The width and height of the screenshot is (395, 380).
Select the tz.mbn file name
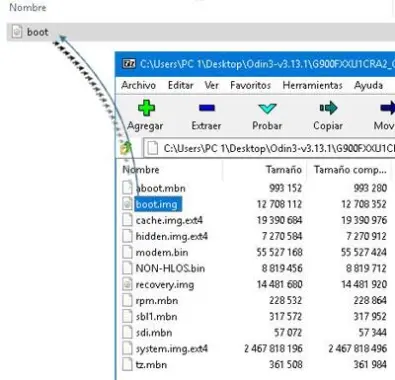click(x=151, y=364)
